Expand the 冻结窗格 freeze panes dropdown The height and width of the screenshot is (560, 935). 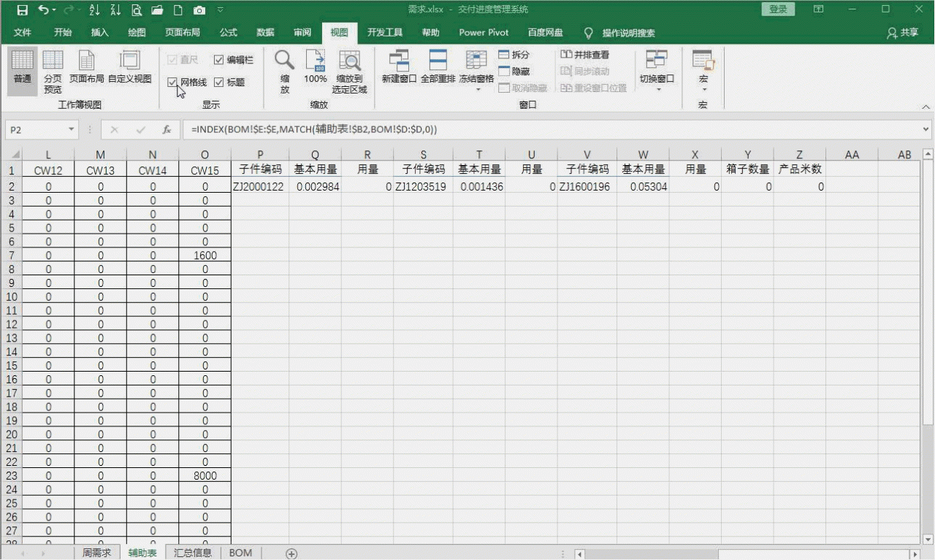tap(477, 89)
